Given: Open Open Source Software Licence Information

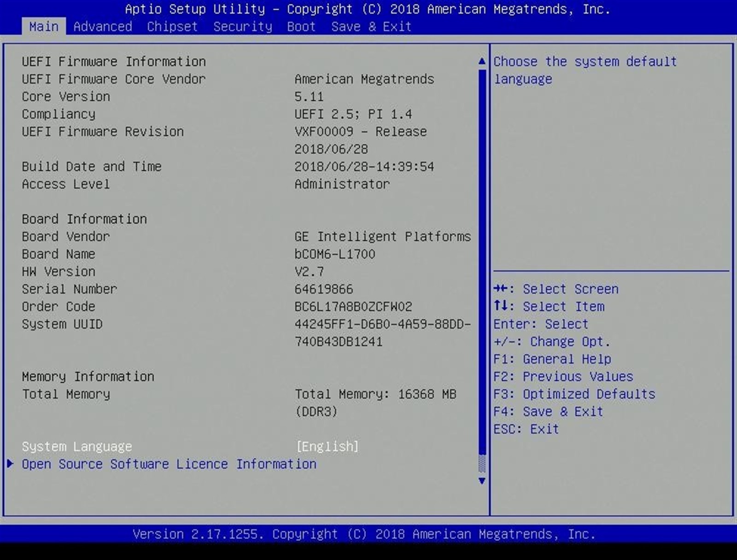Looking at the screenshot, I should 169,464.
